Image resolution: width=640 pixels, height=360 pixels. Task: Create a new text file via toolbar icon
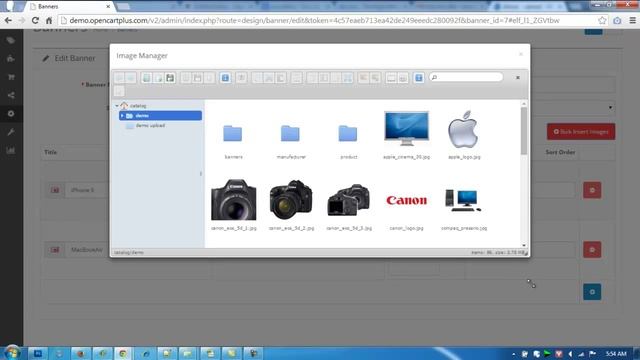158,78
